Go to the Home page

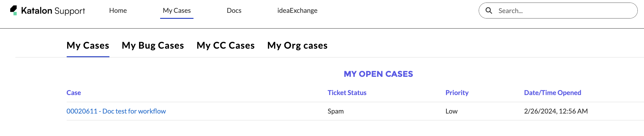click(118, 11)
